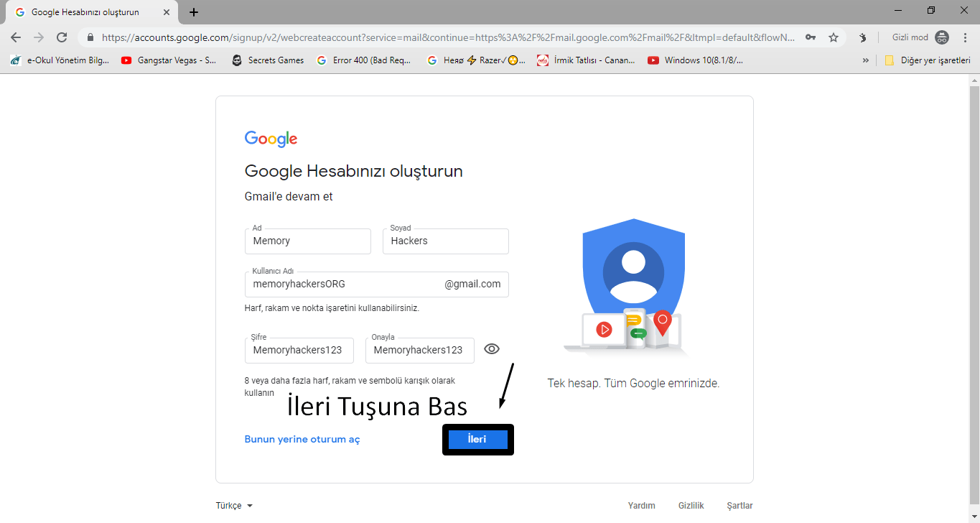Viewport: 980px width, 523px height.
Task: Click the padlock site info icon
Action: (90, 37)
